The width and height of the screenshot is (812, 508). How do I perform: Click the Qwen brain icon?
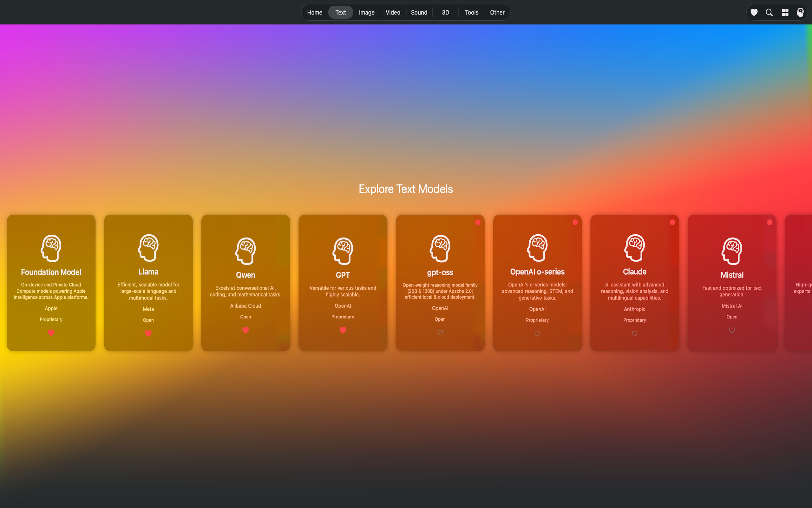tap(246, 251)
